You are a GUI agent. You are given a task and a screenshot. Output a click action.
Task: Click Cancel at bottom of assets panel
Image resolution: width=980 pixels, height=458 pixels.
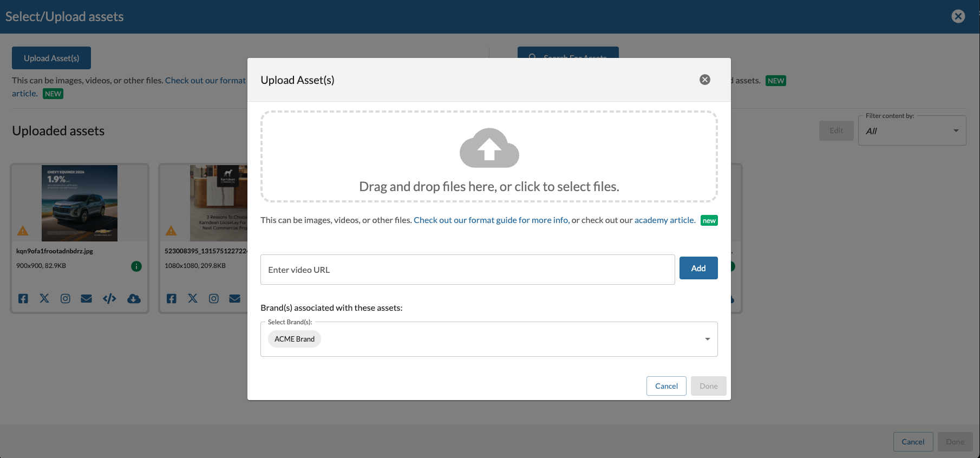point(913,442)
